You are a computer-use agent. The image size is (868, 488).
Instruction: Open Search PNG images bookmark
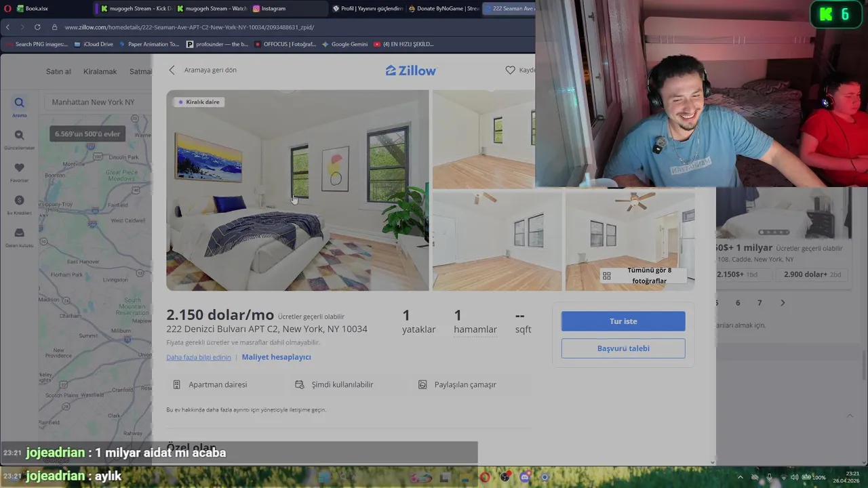pyautogui.click(x=37, y=44)
